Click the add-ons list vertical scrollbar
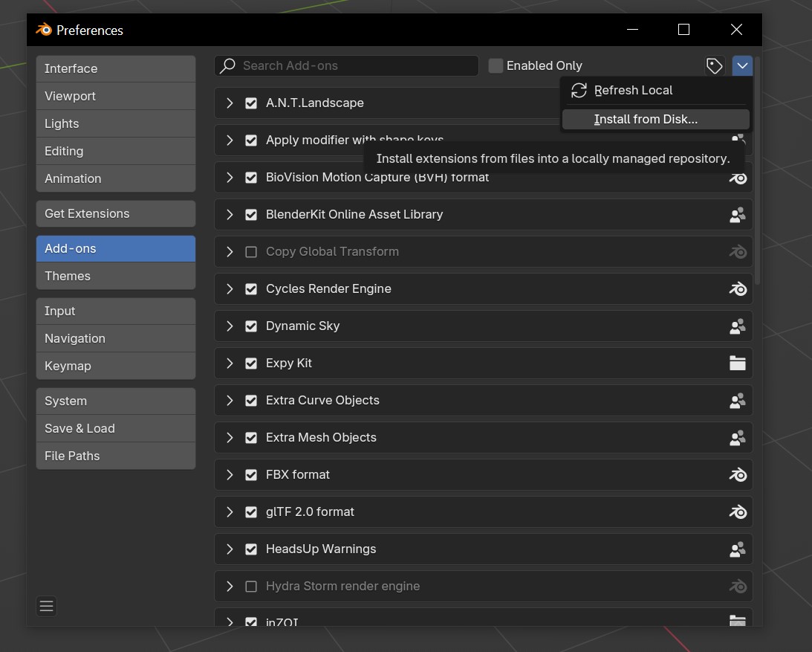 tap(757, 171)
